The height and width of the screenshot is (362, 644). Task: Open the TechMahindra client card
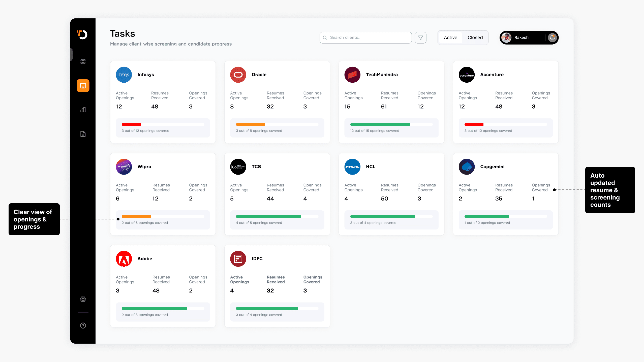click(x=391, y=102)
